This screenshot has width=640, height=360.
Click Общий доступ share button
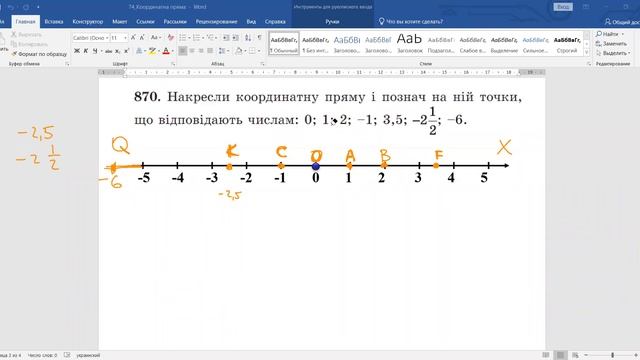pos(622,22)
